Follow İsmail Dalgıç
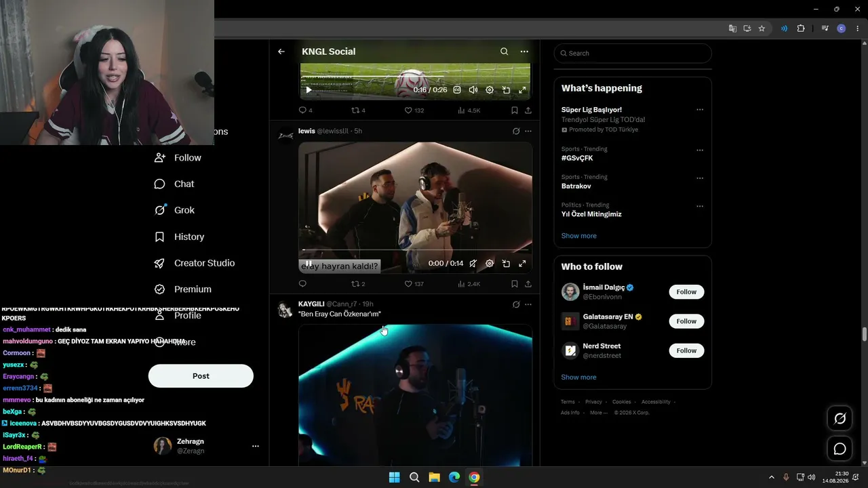868x488 pixels. (686, 292)
